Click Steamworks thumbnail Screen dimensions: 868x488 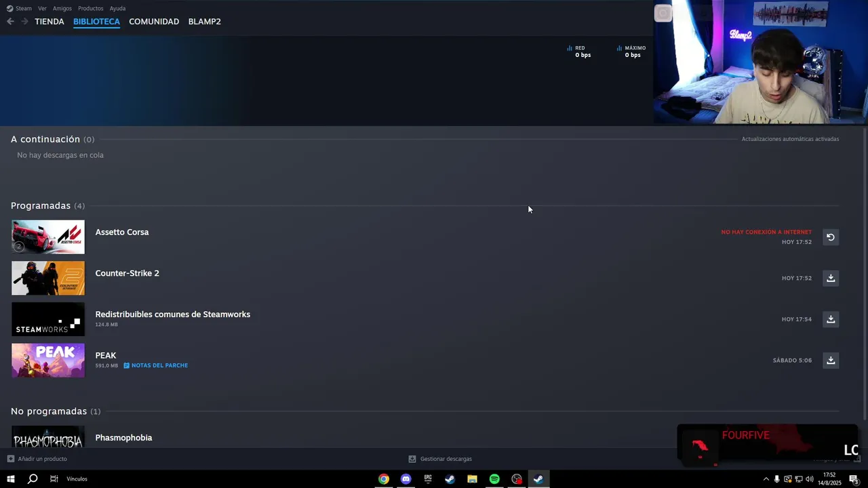click(48, 319)
